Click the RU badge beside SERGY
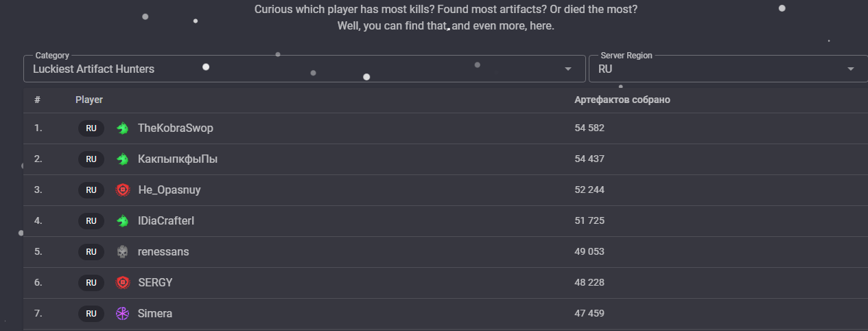The width and height of the screenshot is (868, 331). click(91, 283)
